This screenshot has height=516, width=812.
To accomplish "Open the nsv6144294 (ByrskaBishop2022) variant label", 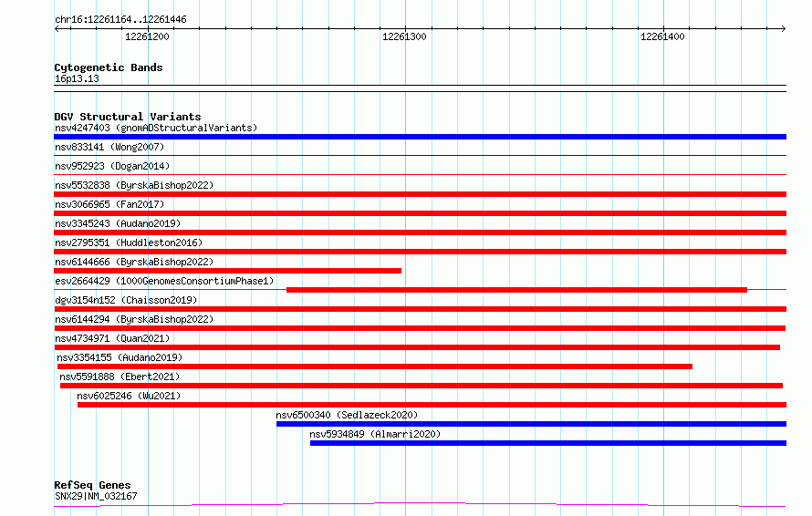I will pos(134,319).
